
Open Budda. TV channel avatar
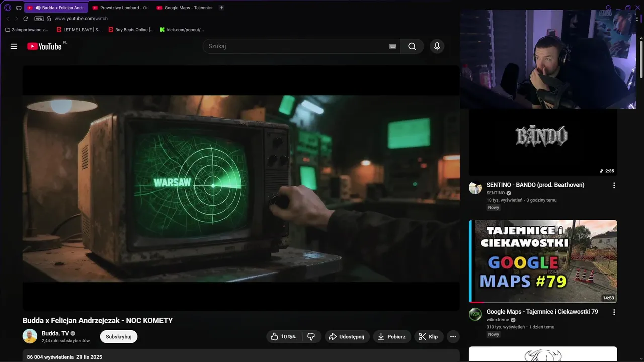tap(30, 336)
